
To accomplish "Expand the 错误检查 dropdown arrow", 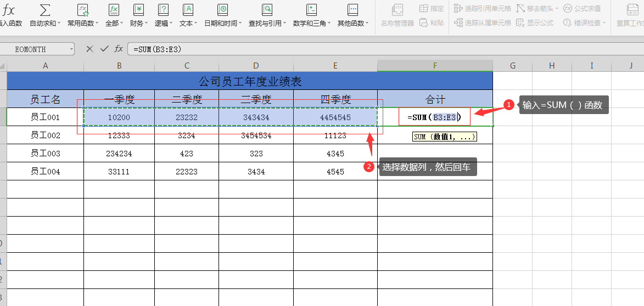I will click(604, 24).
